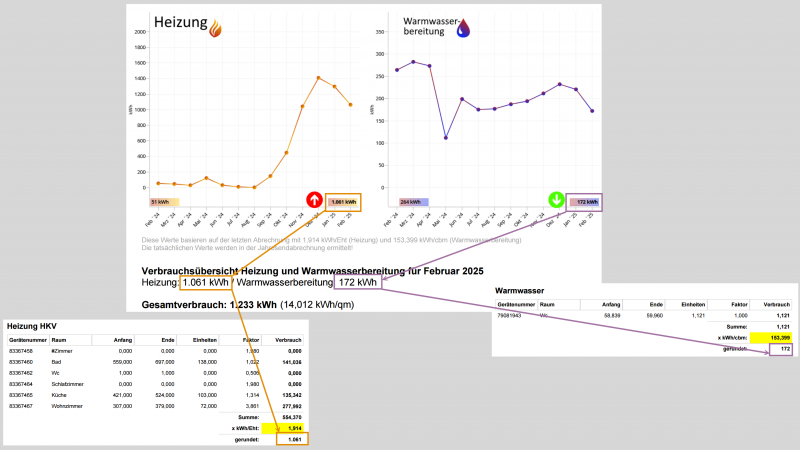Select the 1.061 kWh badge under heating chart

[x=343, y=202]
